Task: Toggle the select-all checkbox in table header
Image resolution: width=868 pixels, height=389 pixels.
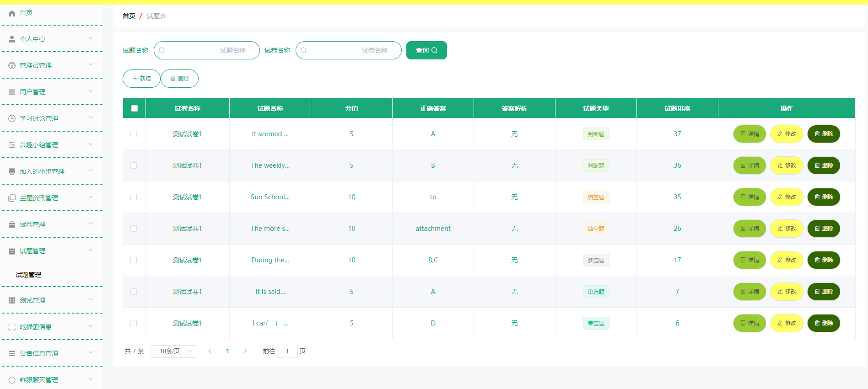Action: pyautogui.click(x=134, y=108)
